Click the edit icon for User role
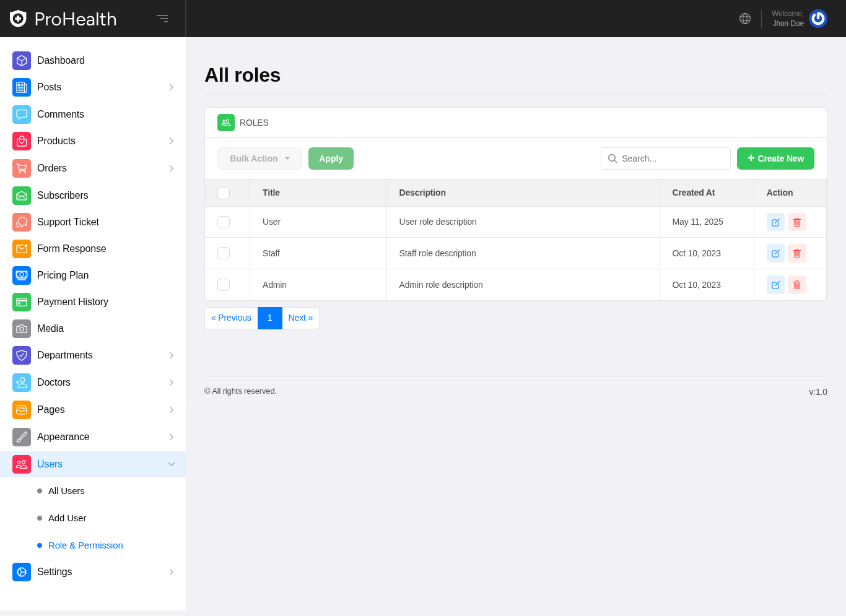Image resolution: width=846 pixels, height=616 pixels. point(775,222)
